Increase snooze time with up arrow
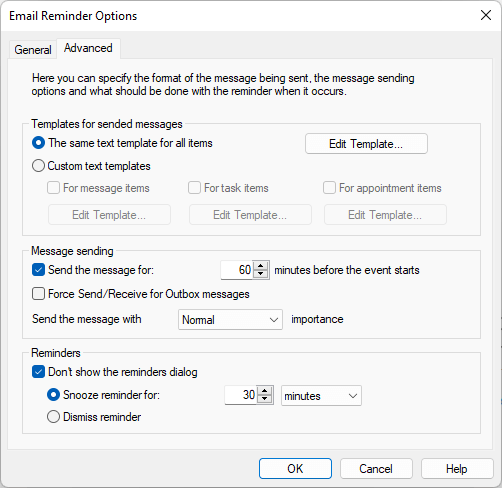This screenshot has width=502, height=488. click(x=265, y=391)
